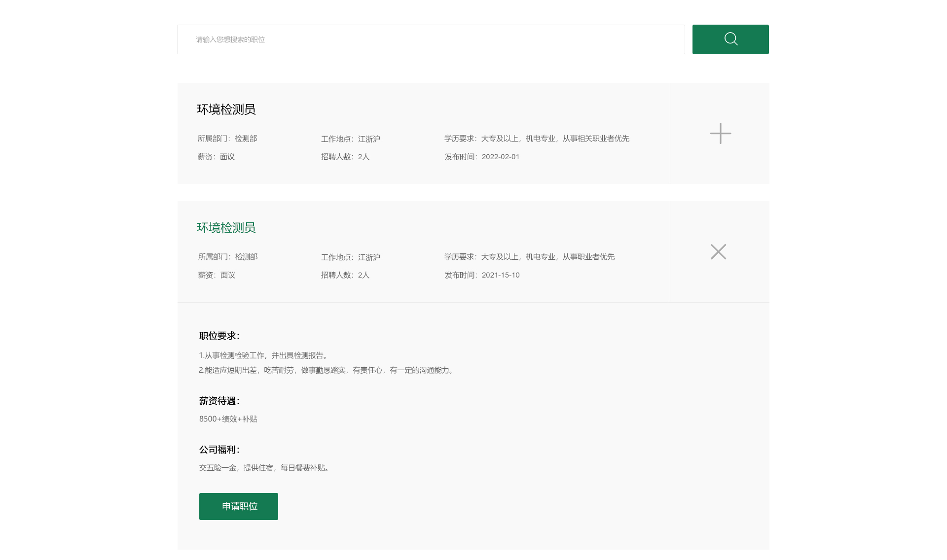Click the 2022-02-01 publish date text
Viewport: 947px width, 560px height.
(x=500, y=157)
